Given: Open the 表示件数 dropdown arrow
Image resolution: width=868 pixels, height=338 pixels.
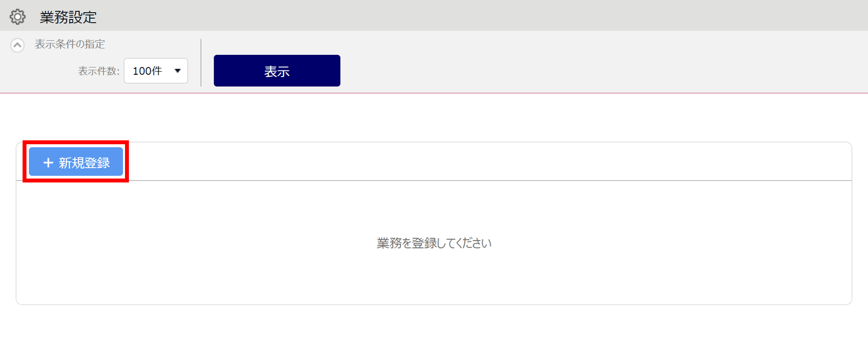Looking at the screenshot, I should click(x=178, y=71).
